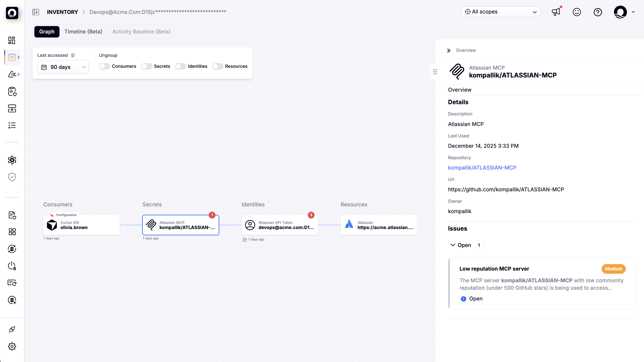Open the feedback smiley face icon
Image resolution: width=644 pixels, height=362 pixels.
576,12
